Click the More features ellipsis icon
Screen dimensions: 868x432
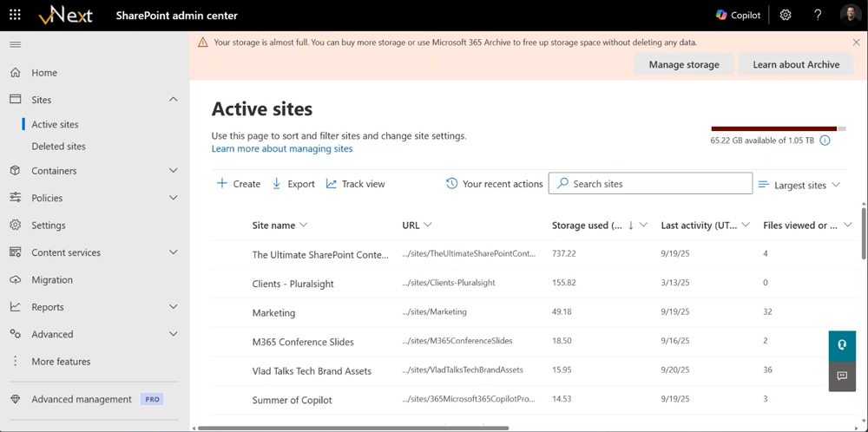point(16,361)
